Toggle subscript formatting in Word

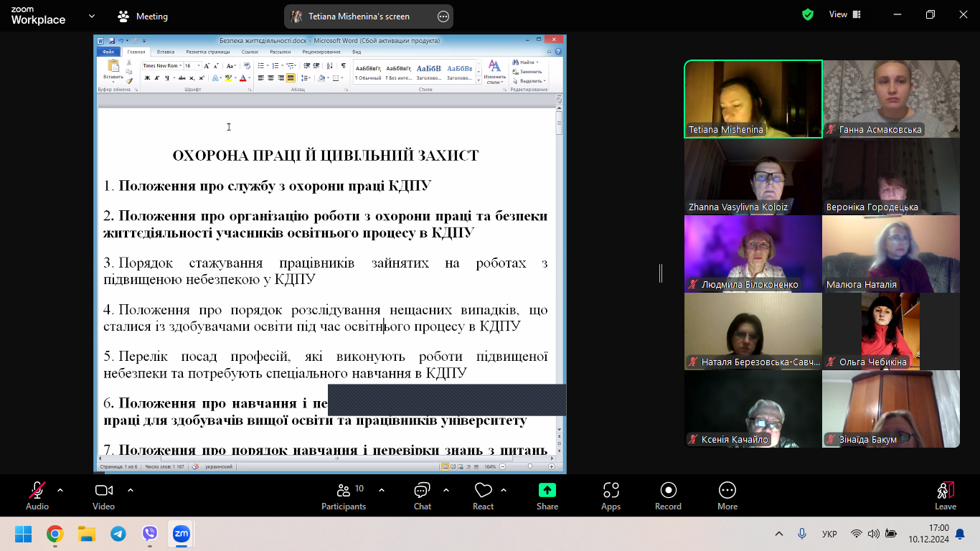click(192, 77)
